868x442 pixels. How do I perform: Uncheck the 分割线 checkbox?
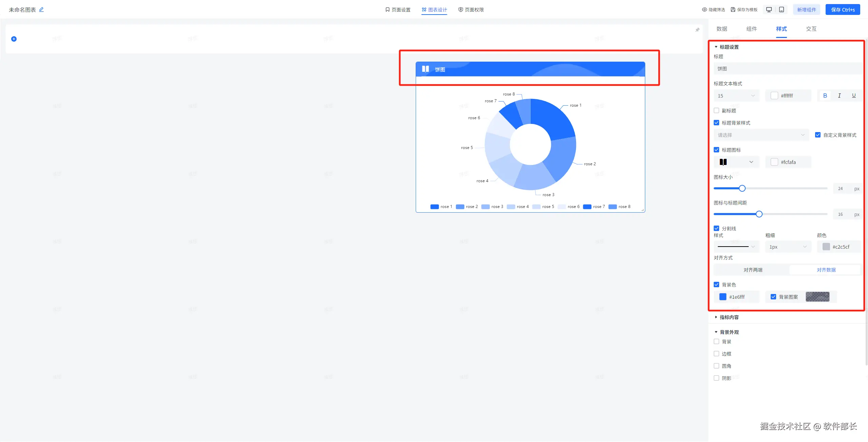716,229
